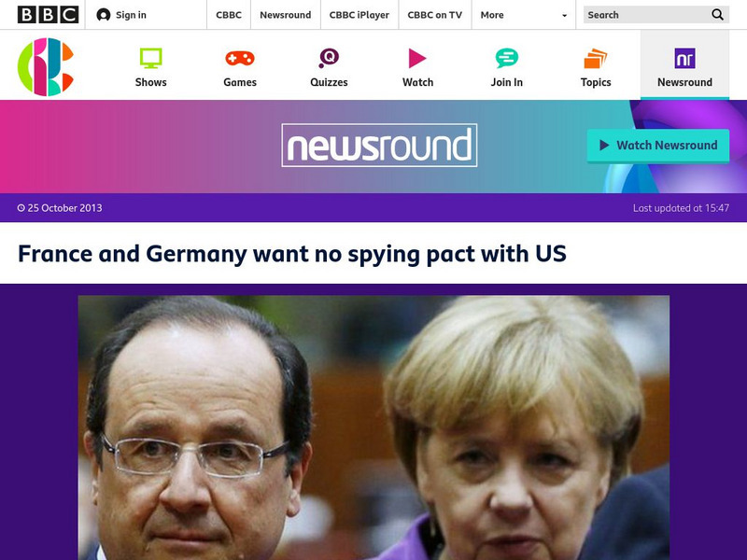Open Join In speech bubble icon

point(506,58)
